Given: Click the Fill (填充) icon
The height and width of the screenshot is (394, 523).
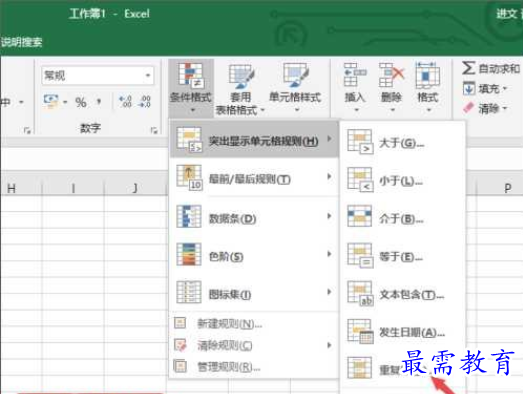Looking at the screenshot, I should [x=469, y=89].
